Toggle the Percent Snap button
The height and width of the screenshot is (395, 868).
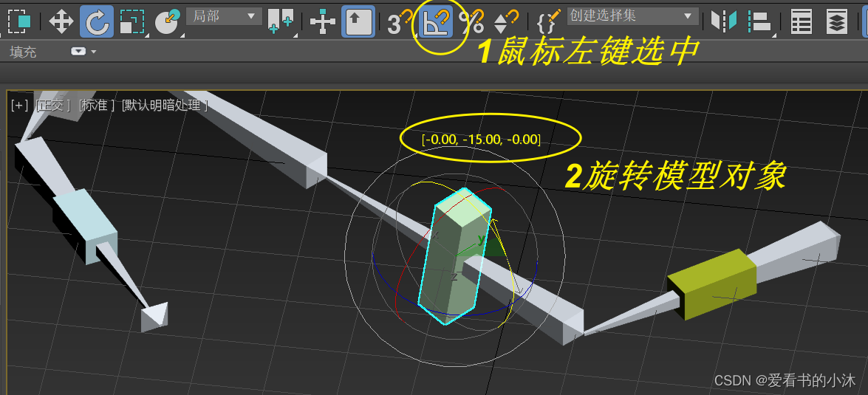click(x=471, y=21)
